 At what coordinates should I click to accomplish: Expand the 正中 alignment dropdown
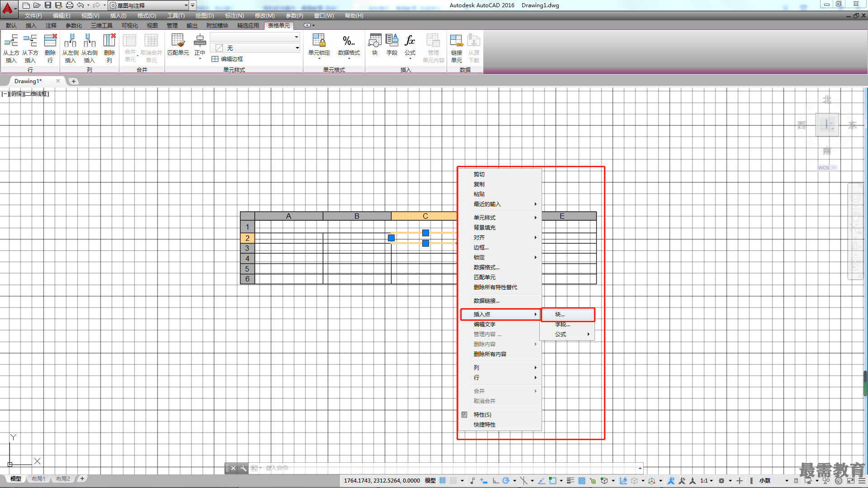tap(200, 58)
